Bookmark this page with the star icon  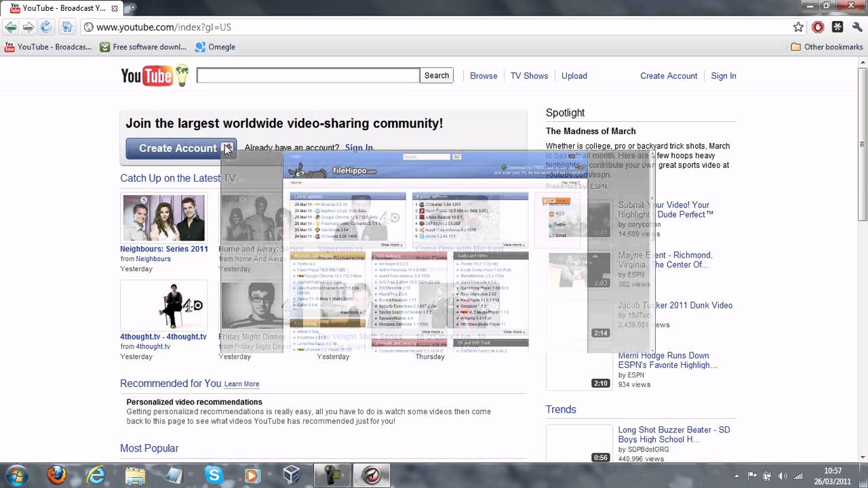[x=798, y=27]
